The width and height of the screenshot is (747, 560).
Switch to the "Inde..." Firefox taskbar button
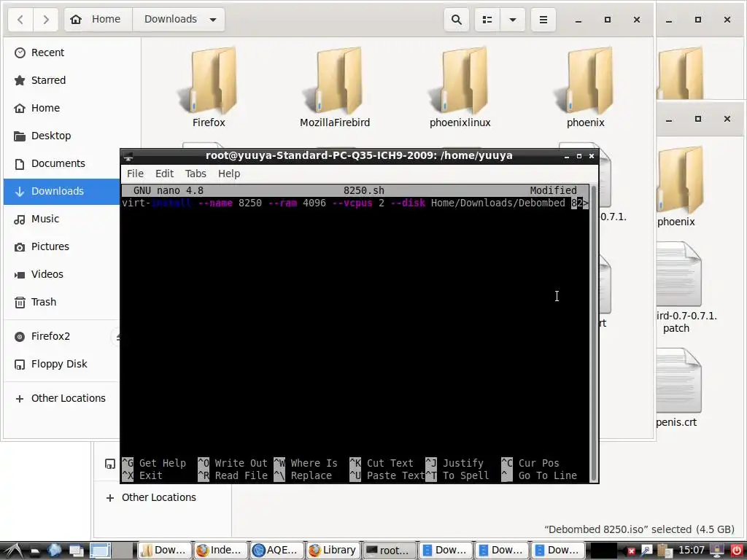220,551
